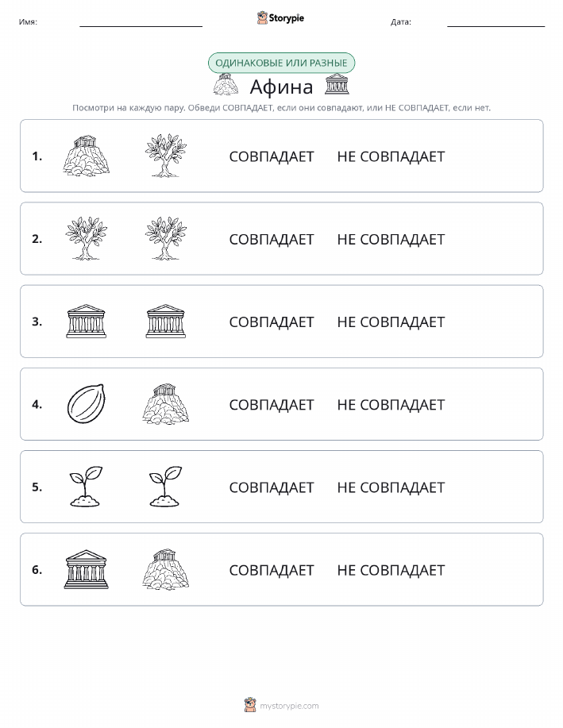Click the acropolis hill icon in row 6
The height and width of the screenshot is (728, 563).
pyautogui.click(x=166, y=569)
